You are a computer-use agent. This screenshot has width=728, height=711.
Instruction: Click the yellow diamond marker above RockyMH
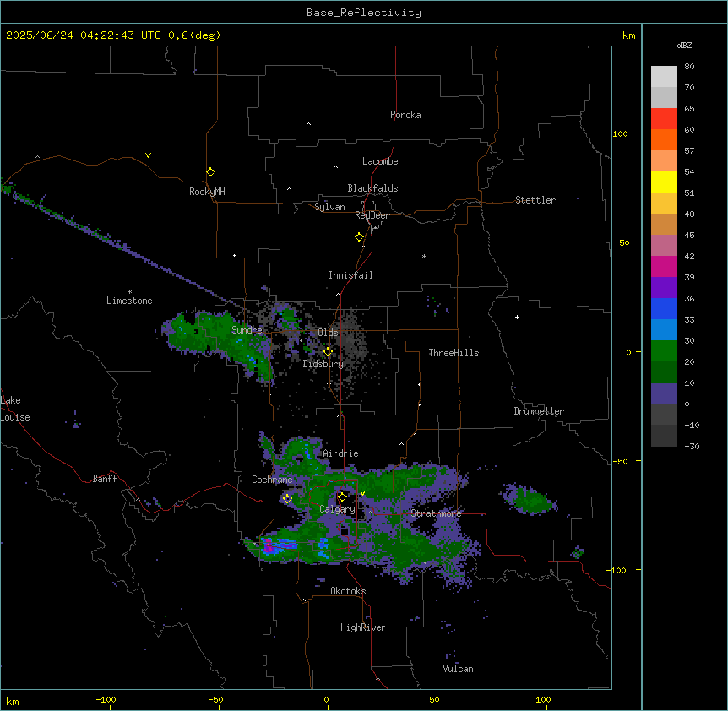tap(211, 172)
